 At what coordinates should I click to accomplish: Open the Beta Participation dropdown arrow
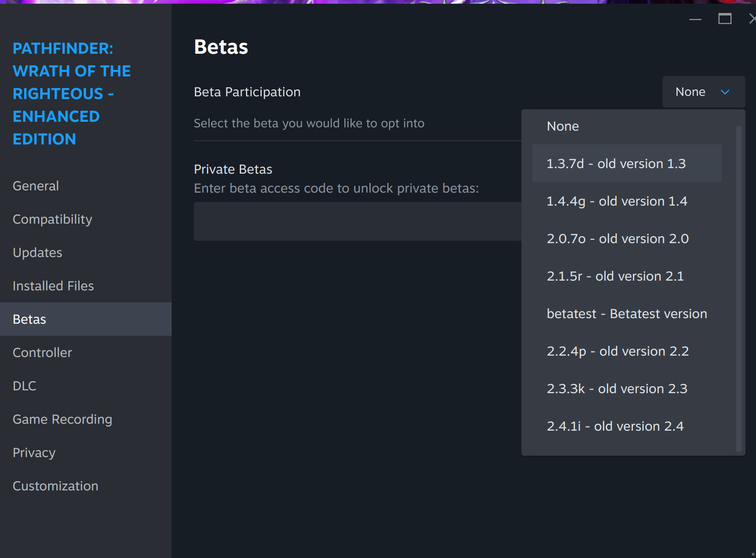tap(725, 92)
